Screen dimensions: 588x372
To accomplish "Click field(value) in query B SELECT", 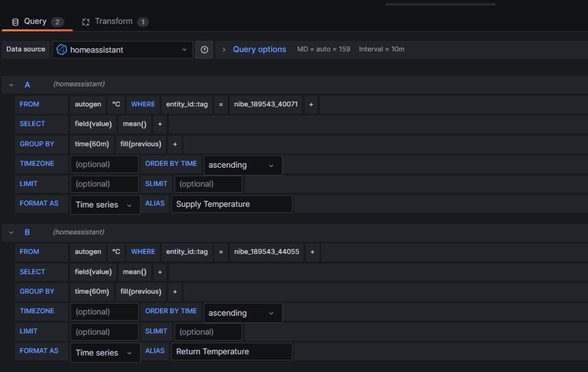I will tap(93, 272).
